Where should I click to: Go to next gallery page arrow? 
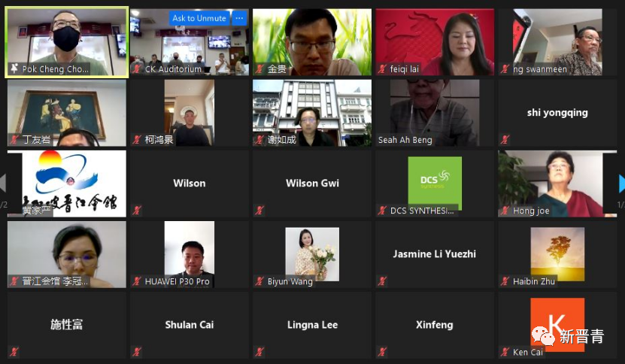click(x=621, y=184)
